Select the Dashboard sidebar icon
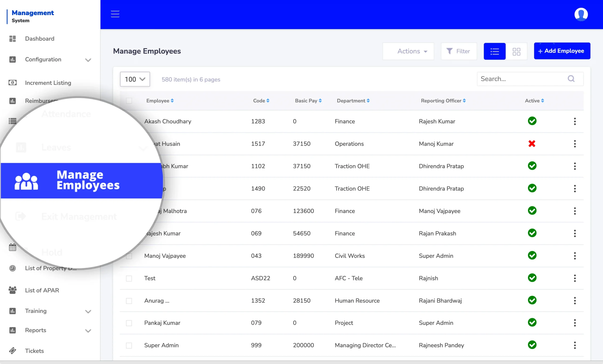This screenshot has width=603, height=364. (12, 38)
